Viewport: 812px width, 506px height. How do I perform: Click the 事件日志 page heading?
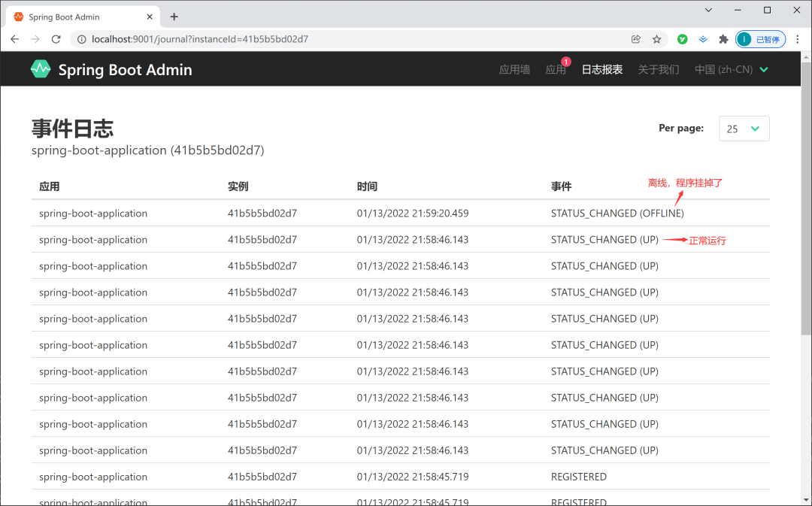tap(72, 128)
